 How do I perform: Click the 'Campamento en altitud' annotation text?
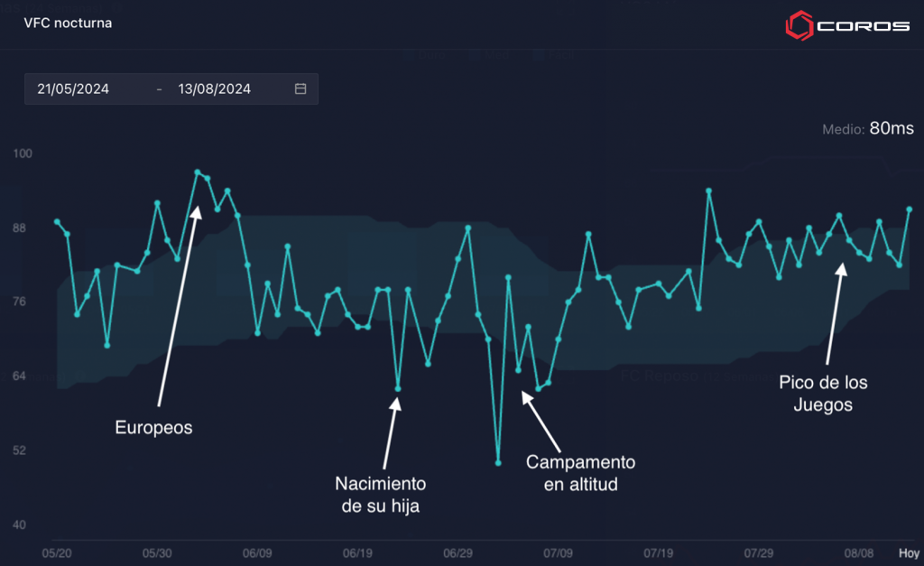(x=580, y=473)
